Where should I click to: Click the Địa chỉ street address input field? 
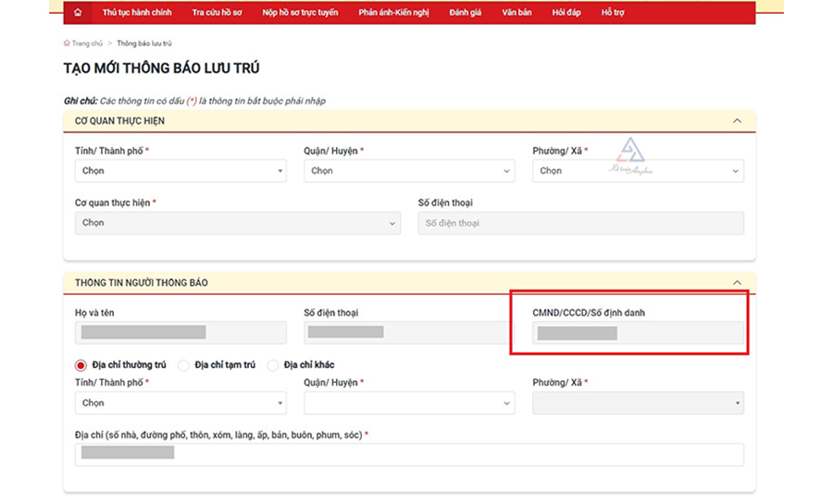click(408, 454)
